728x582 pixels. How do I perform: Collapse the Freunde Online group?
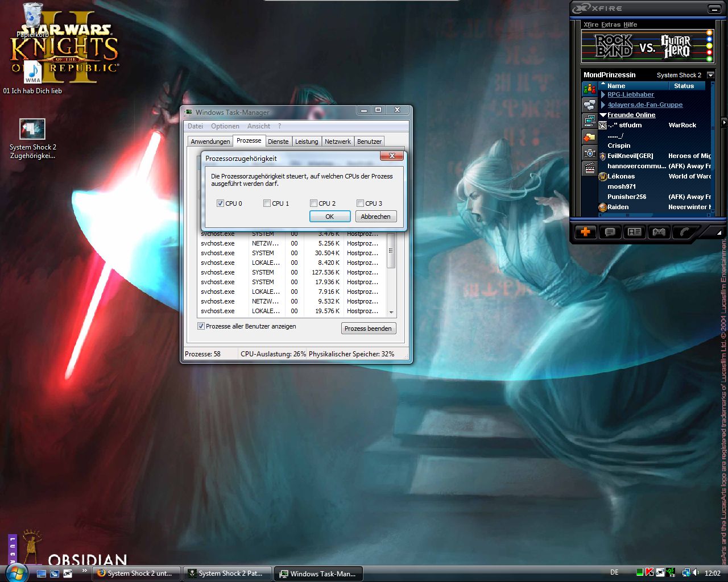[x=603, y=115]
